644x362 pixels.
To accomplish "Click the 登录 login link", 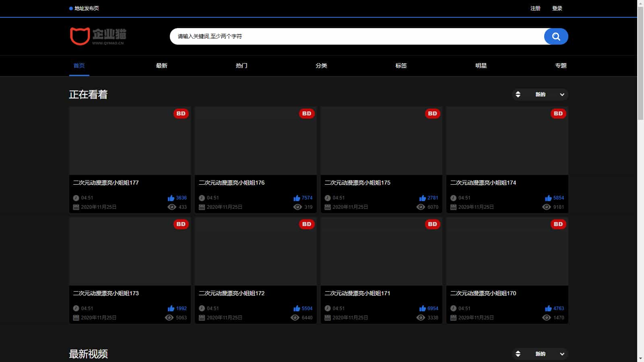I will [x=557, y=8].
